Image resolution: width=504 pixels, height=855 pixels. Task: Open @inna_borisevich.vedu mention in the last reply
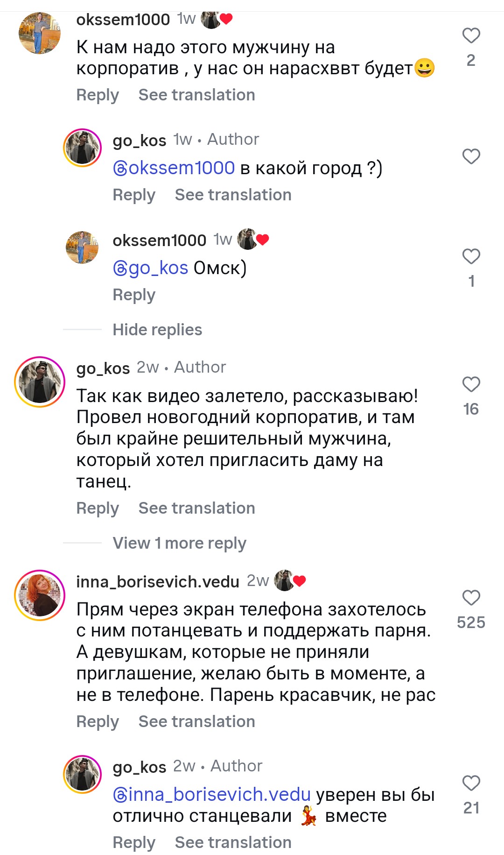(212, 794)
